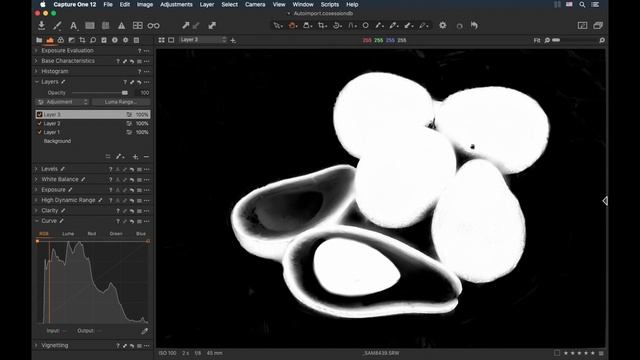Click minus icon to delete layer
This screenshot has width=640, height=360.
click(x=146, y=157)
